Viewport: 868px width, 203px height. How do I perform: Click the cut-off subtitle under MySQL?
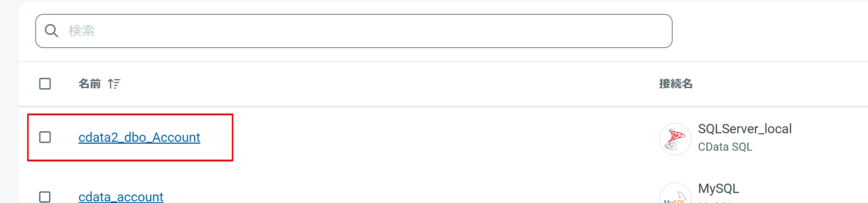715,201
